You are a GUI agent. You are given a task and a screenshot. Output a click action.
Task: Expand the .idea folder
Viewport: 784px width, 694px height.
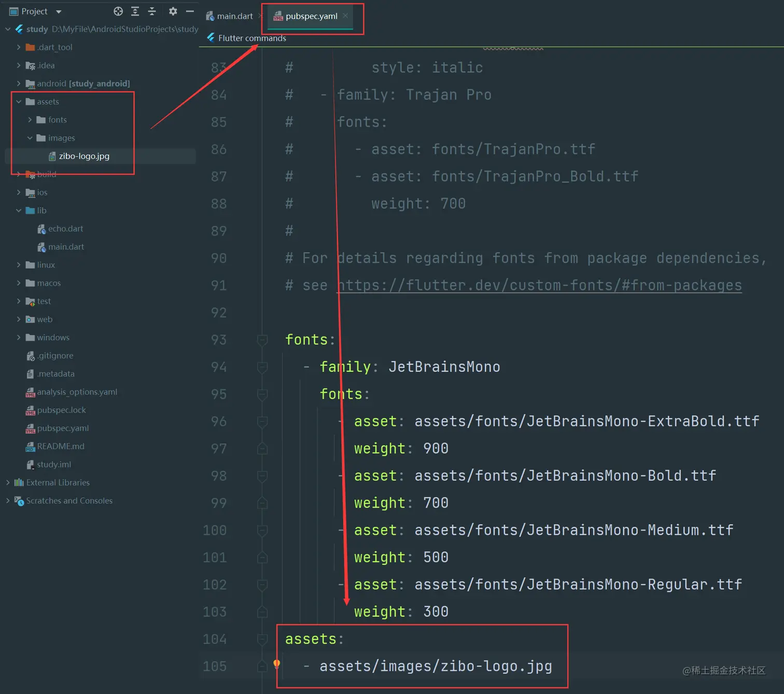19,65
